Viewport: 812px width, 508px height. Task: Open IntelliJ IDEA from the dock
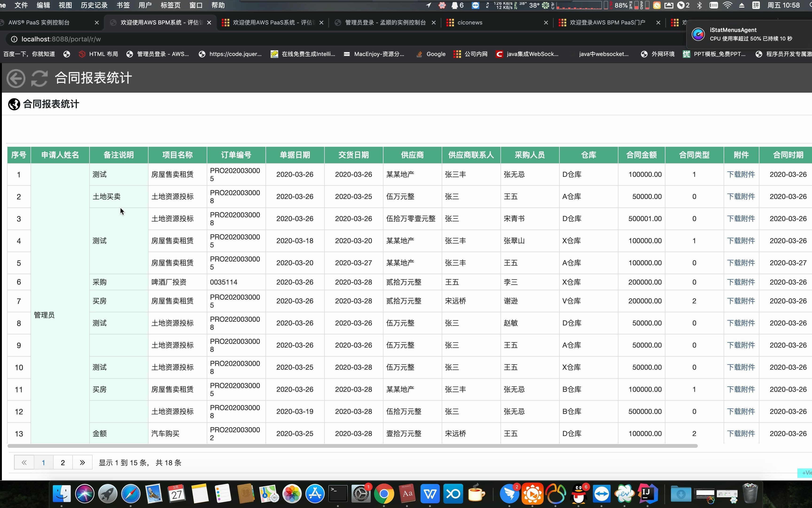tap(648, 494)
